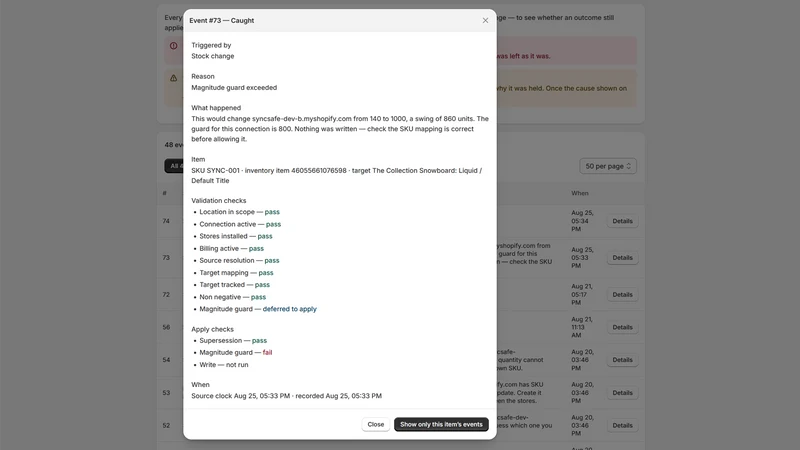Screen dimensions: 800x450
Task: Open Details for event row 53
Action: pyautogui.click(x=622, y=393)
